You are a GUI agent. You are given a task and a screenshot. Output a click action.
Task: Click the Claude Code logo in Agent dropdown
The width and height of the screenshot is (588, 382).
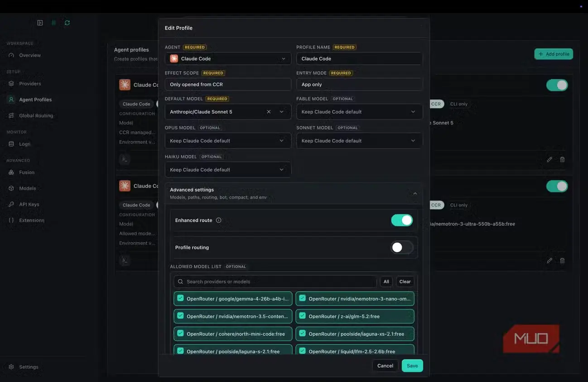(174, 58)
